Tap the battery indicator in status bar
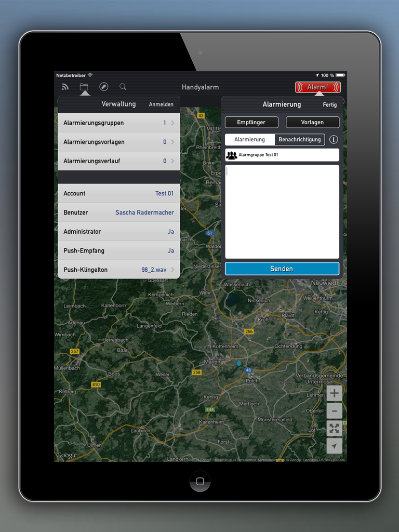The height and width of the screenshot is (532, 399). pos(340,75)
